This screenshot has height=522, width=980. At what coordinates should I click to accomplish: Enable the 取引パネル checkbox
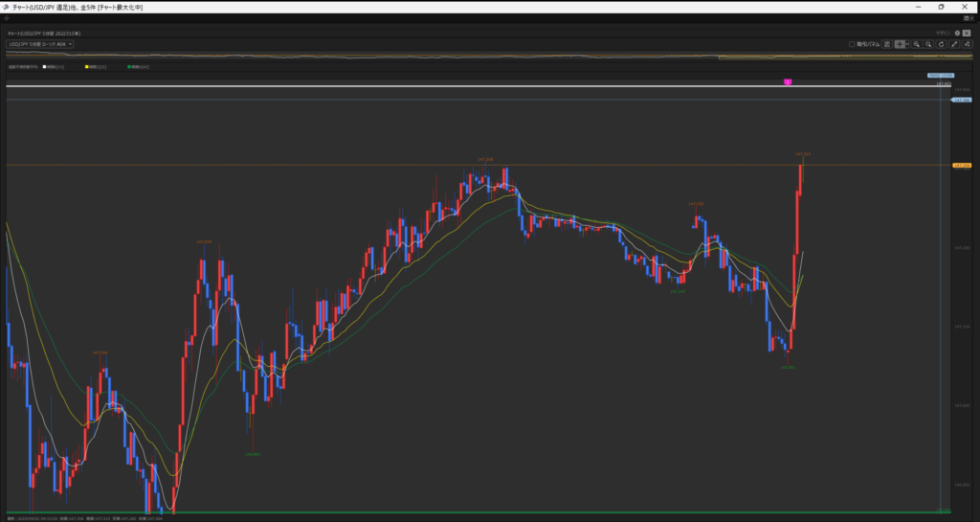[x=852, y=44]
